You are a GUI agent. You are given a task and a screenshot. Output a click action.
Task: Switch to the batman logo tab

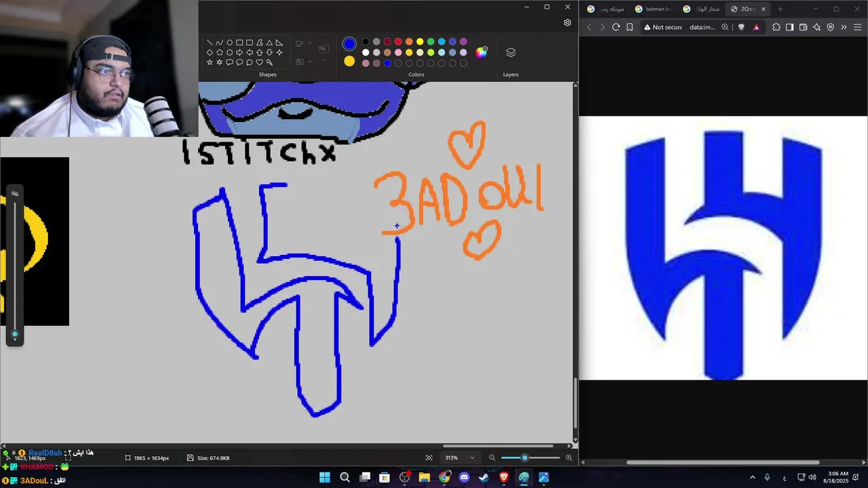pyautogui.click(x=652, y=9)
